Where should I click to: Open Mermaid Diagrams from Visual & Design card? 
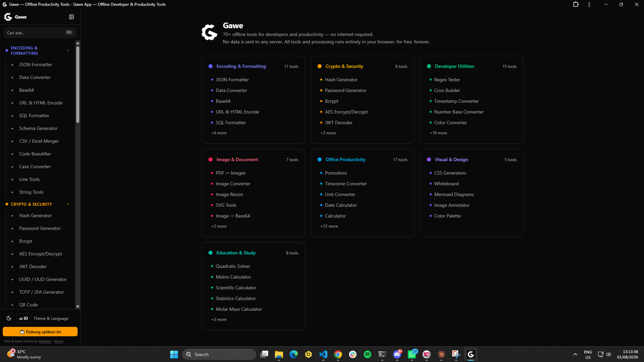(454, 194)
